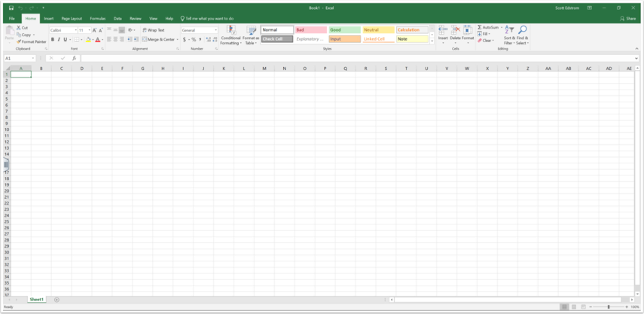Click the AutoSum sigma icon
Image resolution: width=644 pixels, height=314 pixels.
point(480,27)
